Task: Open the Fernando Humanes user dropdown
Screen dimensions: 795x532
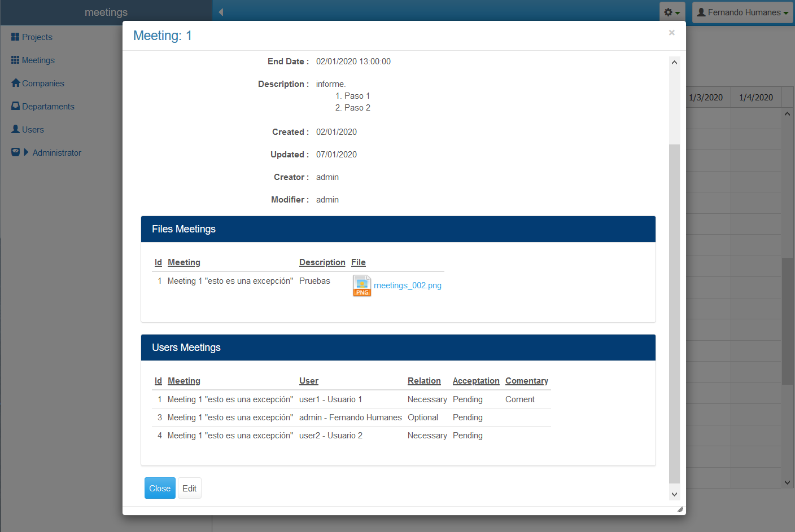Action: tap(742, 12)
